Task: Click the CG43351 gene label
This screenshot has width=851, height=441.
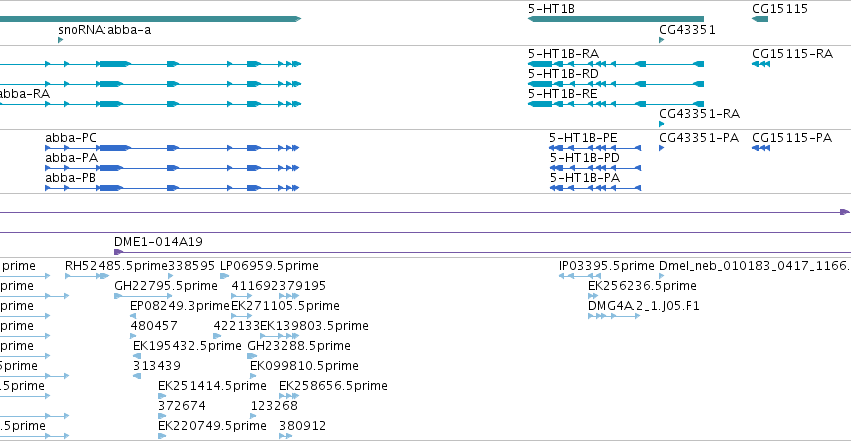Action: (x=687, y=30)
